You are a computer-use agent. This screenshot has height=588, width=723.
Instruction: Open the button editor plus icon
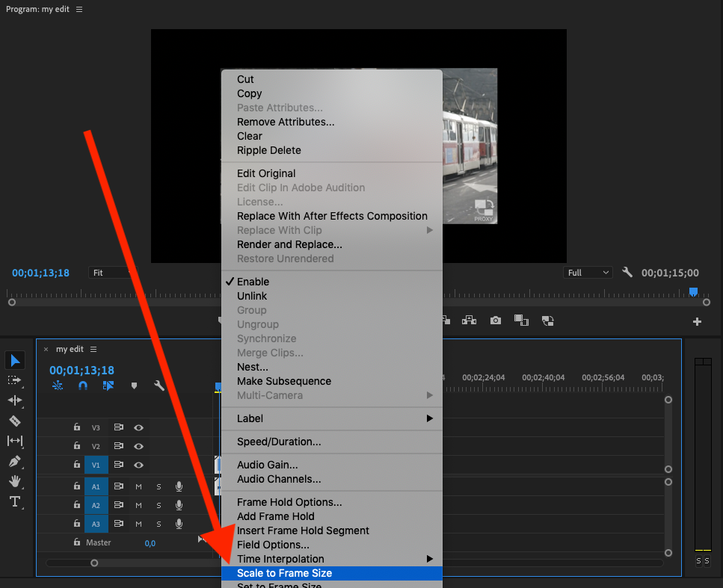(697, 322)
